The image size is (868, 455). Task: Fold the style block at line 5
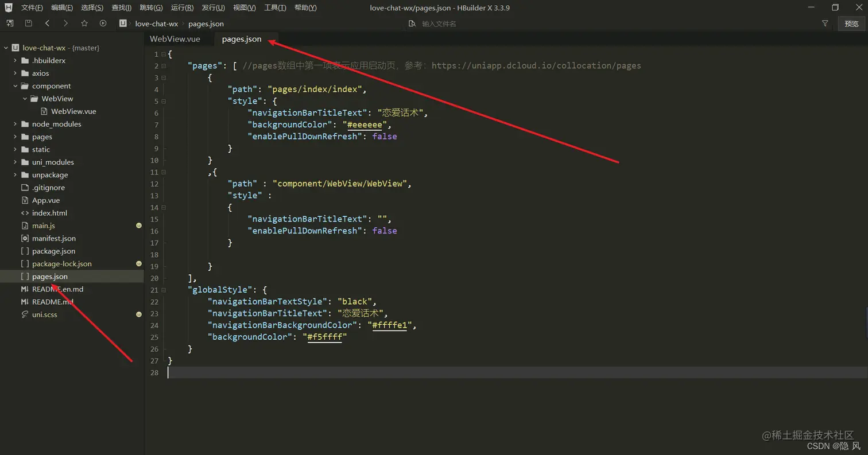164,101
